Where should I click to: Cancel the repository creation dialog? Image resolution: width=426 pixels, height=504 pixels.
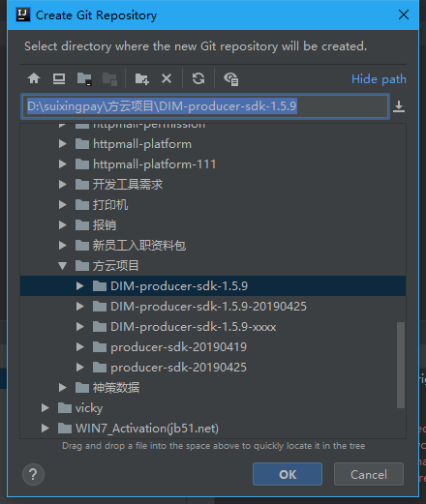pos(369,474)
